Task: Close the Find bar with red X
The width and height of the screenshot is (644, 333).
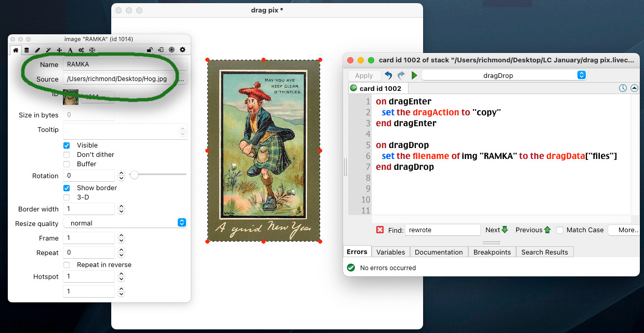Action: [380, 230]
